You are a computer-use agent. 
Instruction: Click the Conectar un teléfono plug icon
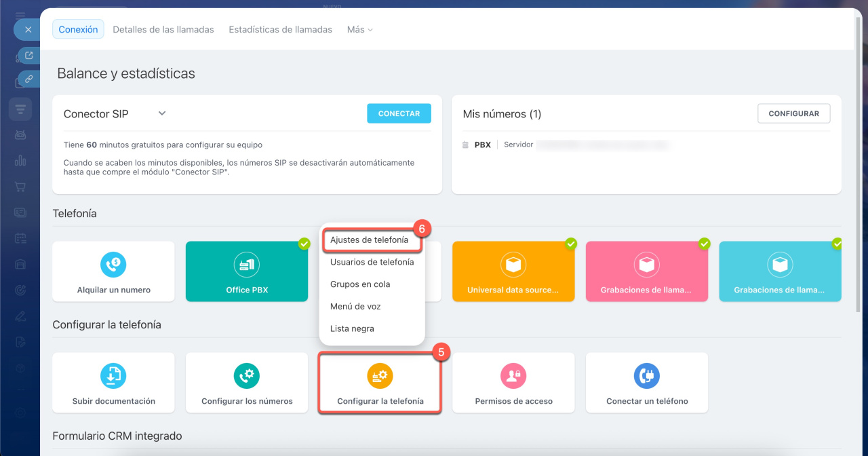(647, 375)
